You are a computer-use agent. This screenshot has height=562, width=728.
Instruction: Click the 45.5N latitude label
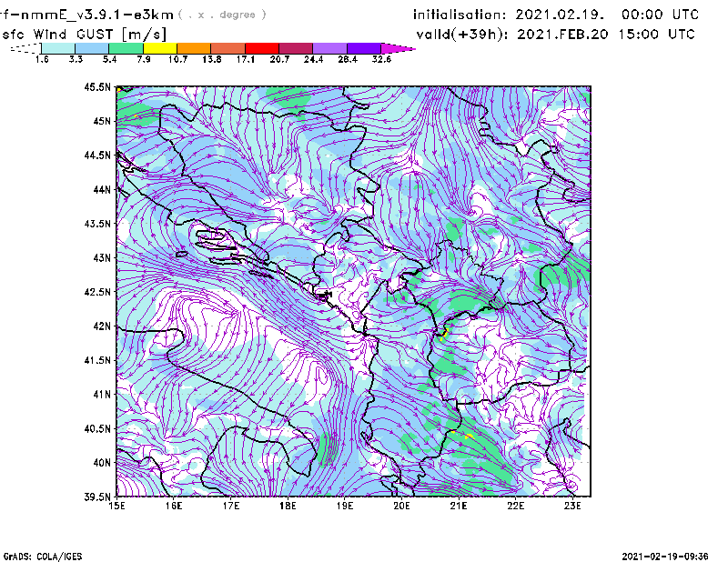[x=97, y=86]
